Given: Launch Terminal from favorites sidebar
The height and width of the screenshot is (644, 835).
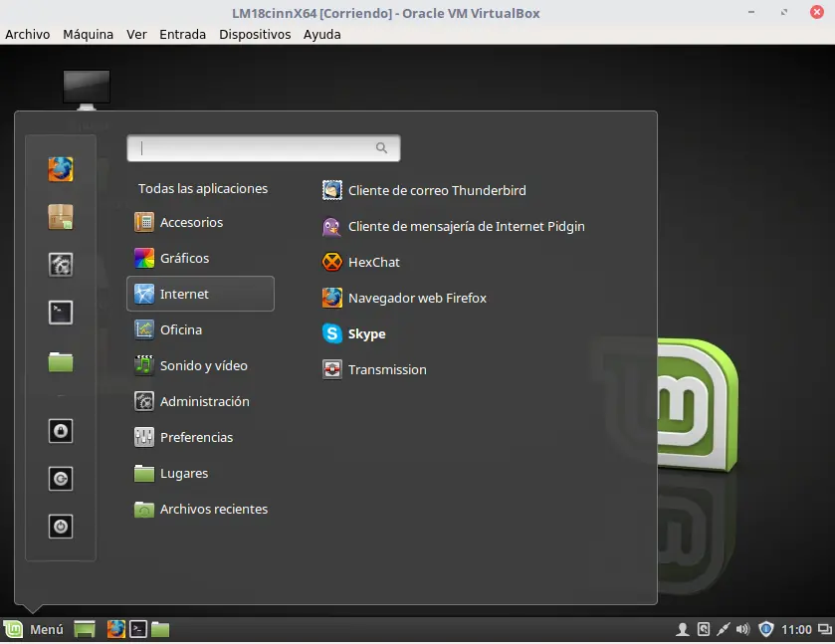Looking at the screenshot, I should [61, 313].
